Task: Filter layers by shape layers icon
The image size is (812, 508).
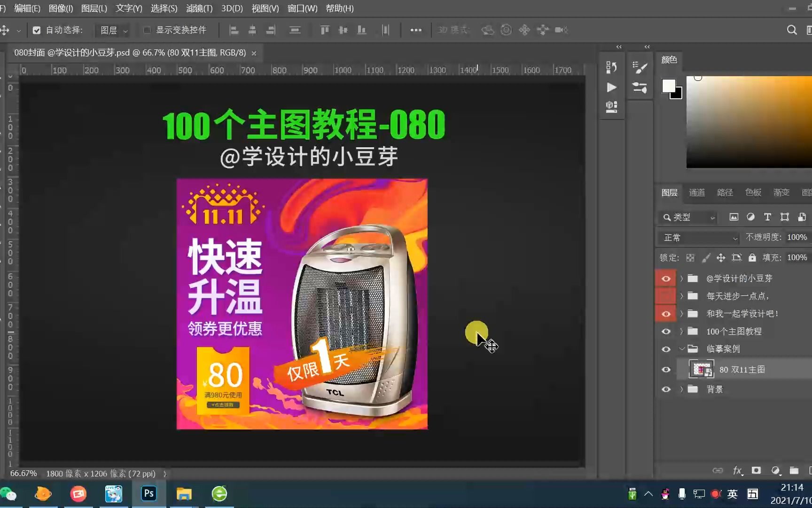Action: pyautogui.click(x=784, y=217)
